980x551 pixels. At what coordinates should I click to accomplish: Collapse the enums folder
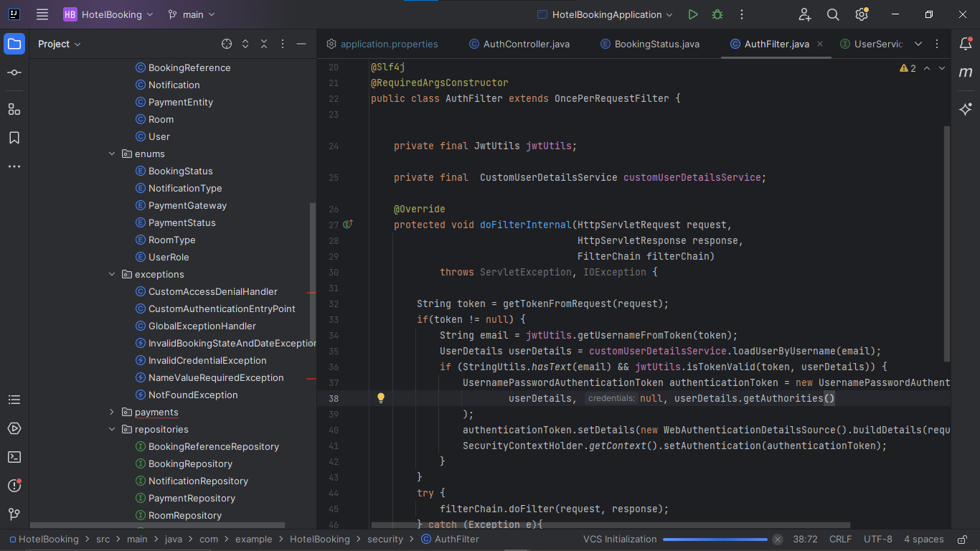click(112, 154)
